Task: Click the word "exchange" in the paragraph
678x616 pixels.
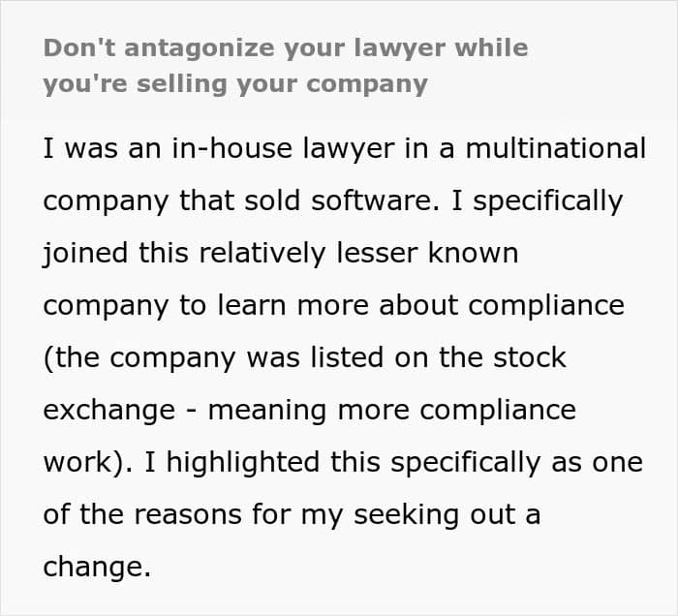Action: [x=109, y=411]
